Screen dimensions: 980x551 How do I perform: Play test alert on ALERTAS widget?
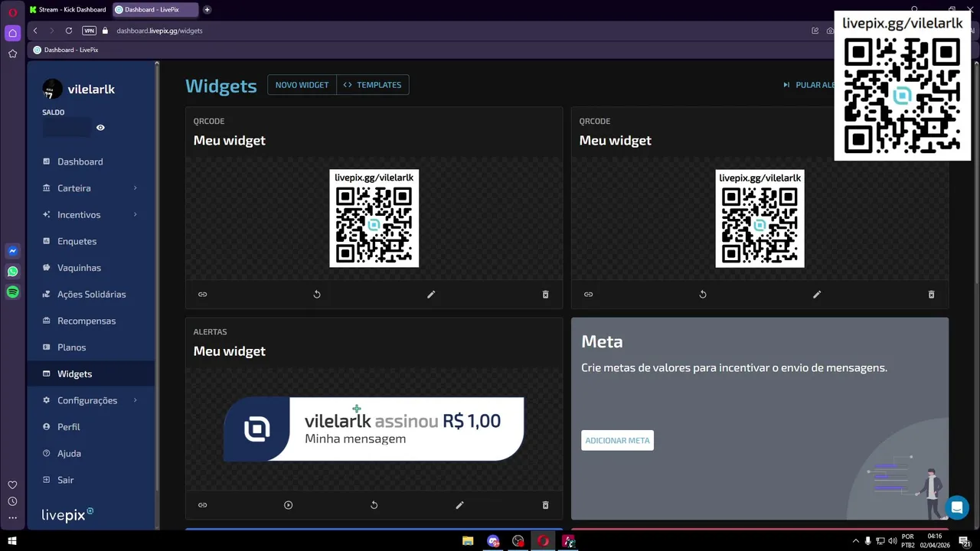point(289,505)
